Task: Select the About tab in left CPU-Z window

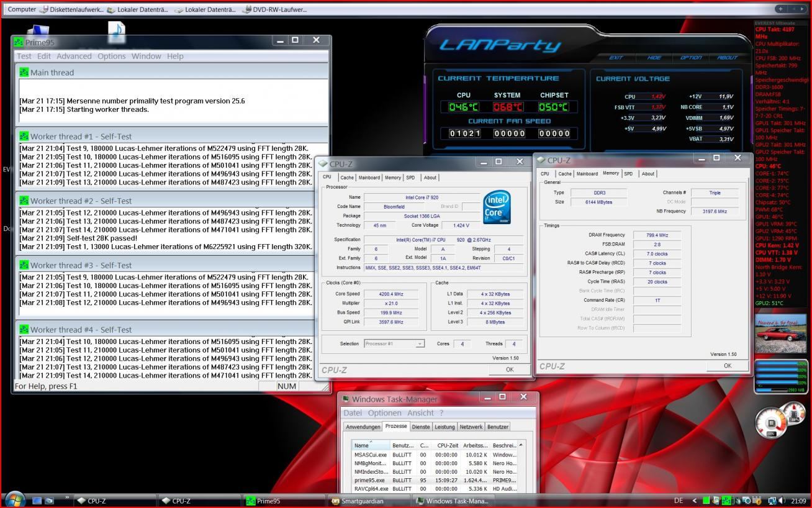Action: 430,178
